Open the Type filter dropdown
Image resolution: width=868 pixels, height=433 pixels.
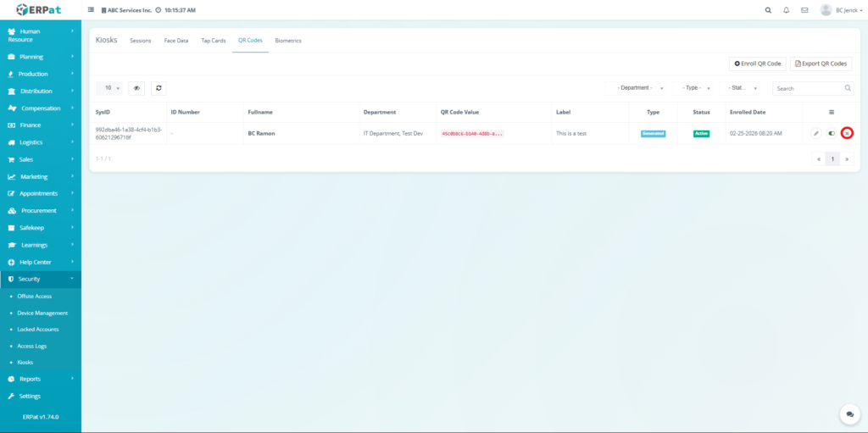tap(697, 88)
